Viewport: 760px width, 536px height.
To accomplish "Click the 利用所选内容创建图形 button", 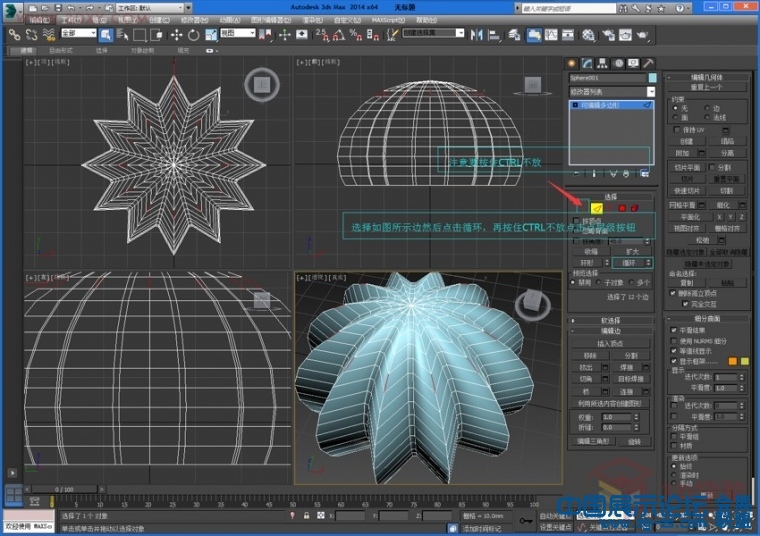I will coord(611,403).
